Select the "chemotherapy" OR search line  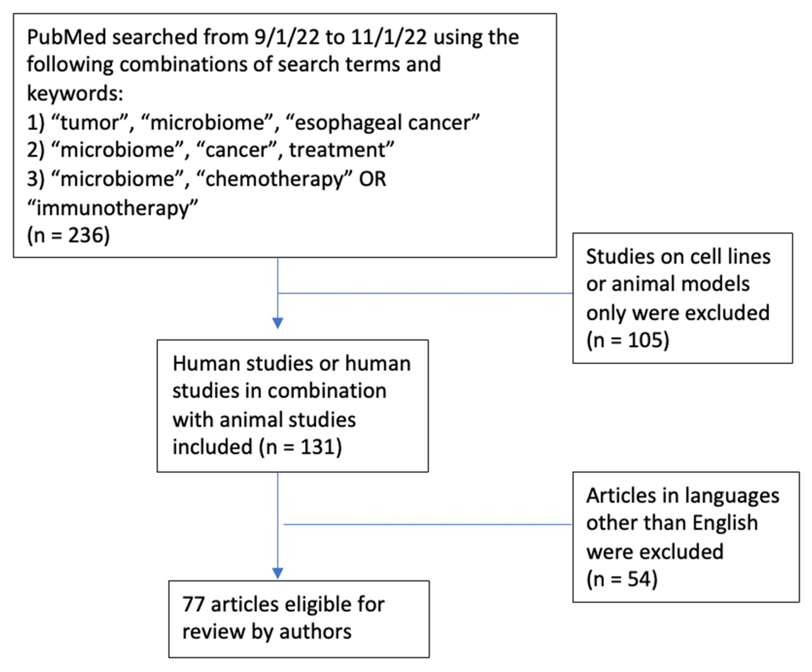point(207,179)
